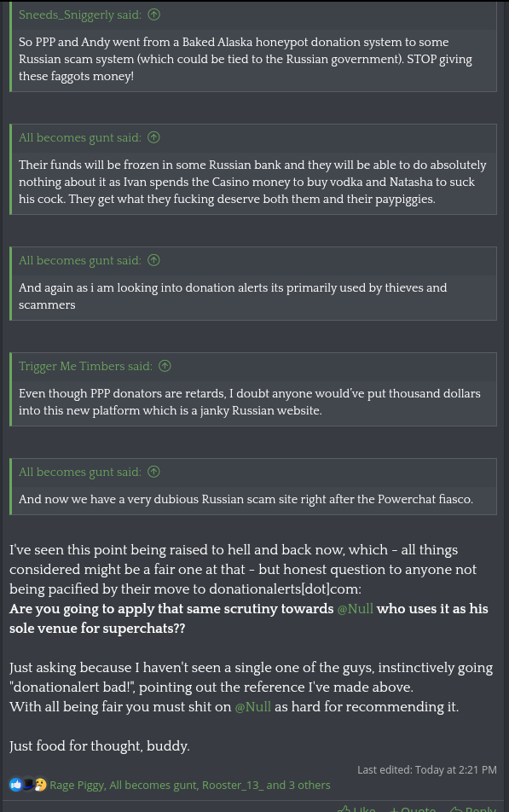The height and width of the screenshot is (812, 509).
Task: Open up-arrow on donation alerts thieves quote
Action: pyautogui.click(x=153, y=260)
